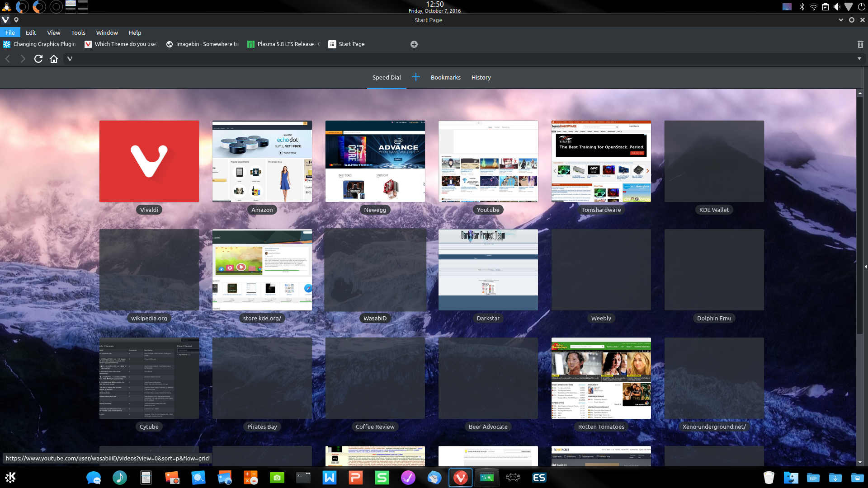Launch EmulationStation ES dock icon
This screenshot has width=868, height=488.
pos(539,478)
